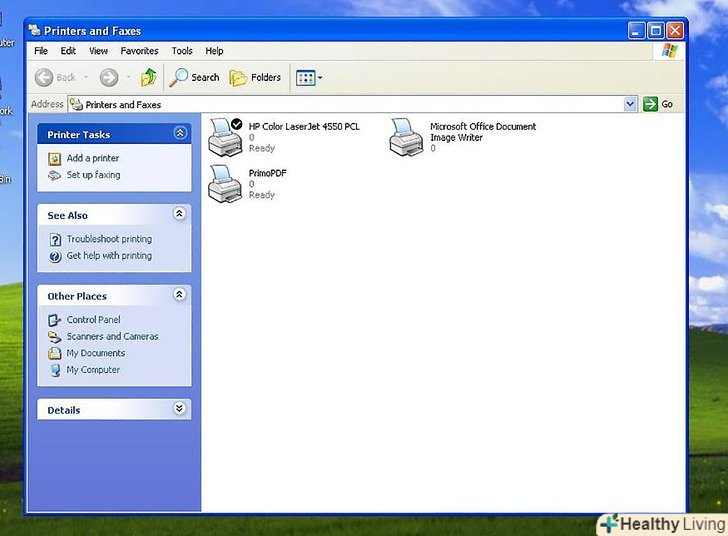This screenshot has width=728, height=536.
Task: Click the Forward arrow button
Action: coord(109,78)
